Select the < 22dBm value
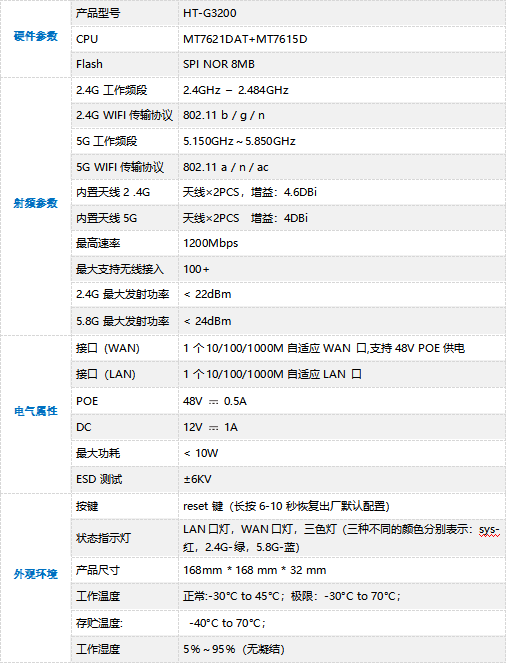Viewport: 507px width, 664px height. pyautogui.click(x=208, y=294)
